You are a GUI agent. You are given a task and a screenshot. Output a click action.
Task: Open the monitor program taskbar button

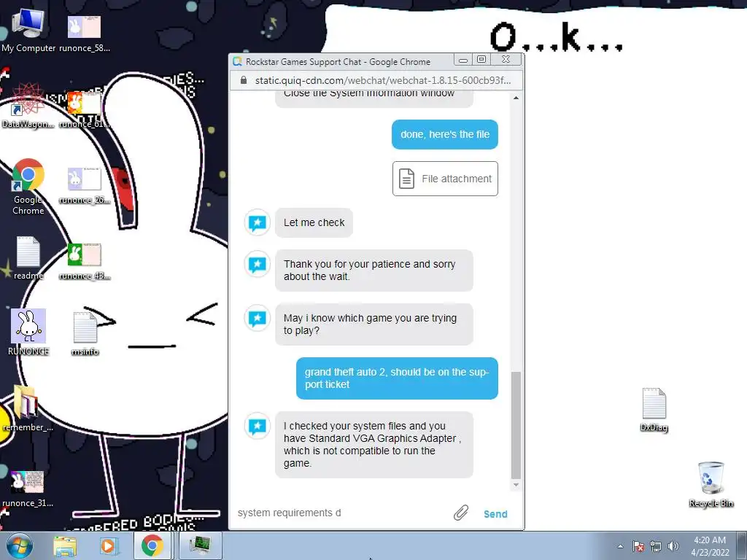pos(200,545)
